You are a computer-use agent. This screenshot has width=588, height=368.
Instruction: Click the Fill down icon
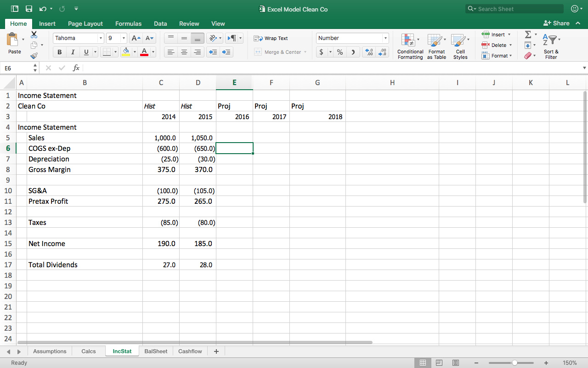(x=528, y=45)
